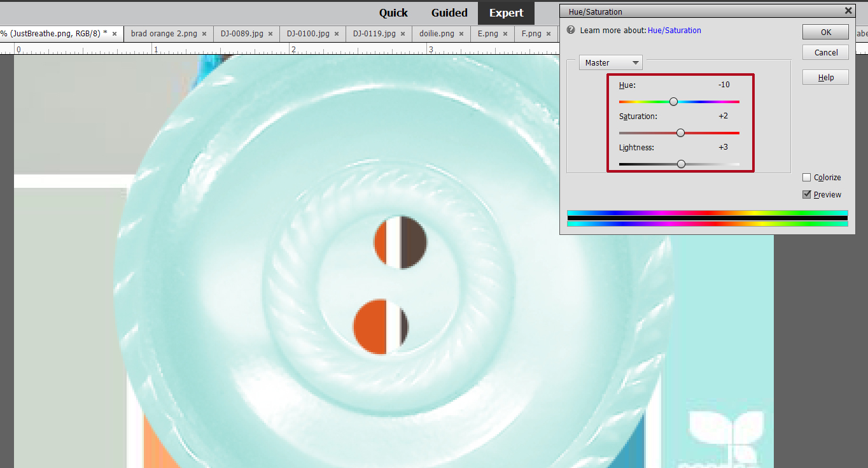Screen dimensions: 868x468
Task: Close the DJ-0100.jpg tab
Action: 337,34
